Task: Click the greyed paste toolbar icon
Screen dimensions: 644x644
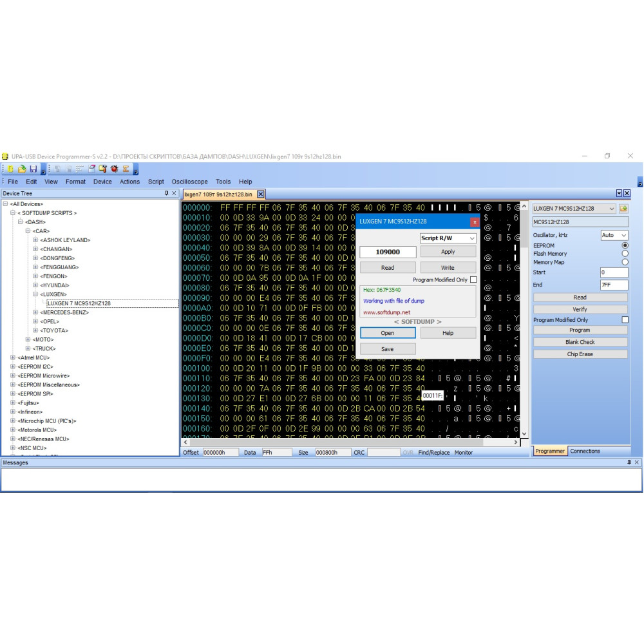Action: pyautogui.click(x=69, y=169)
